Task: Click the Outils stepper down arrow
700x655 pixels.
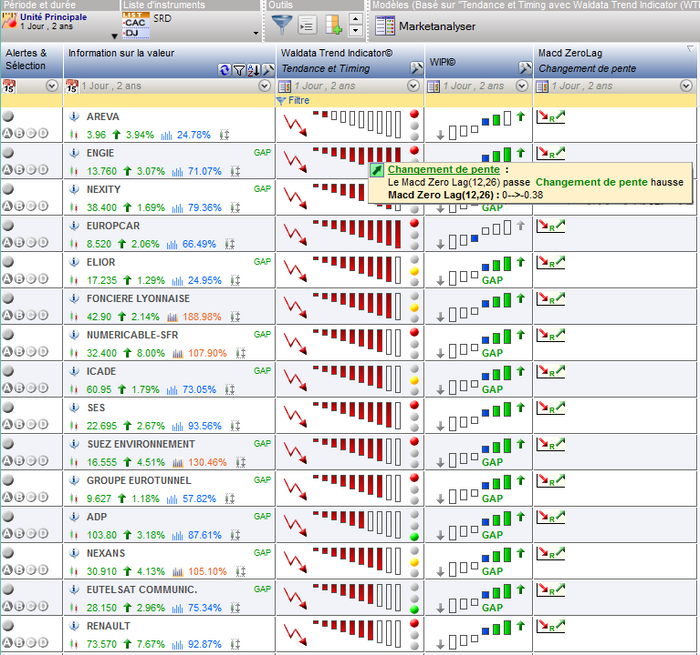Action: point(355,30)
